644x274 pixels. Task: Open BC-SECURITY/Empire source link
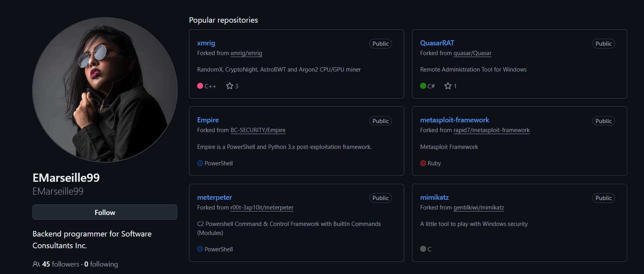click(x=258, y=130)
